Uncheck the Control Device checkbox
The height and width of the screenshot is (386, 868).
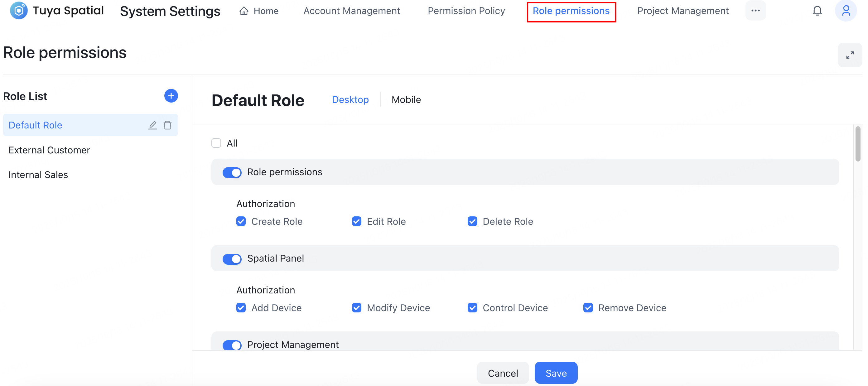point(472,307)
